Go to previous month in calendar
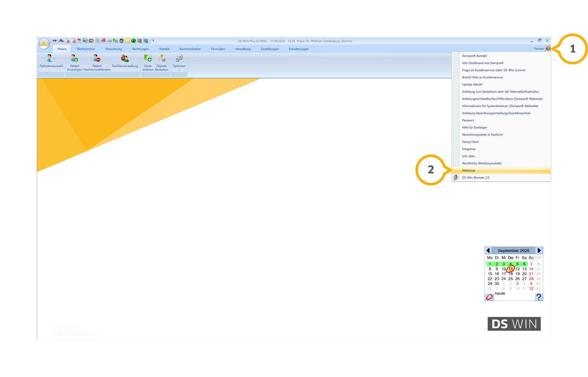Screen dimensions: 588x377 point(488,250)
